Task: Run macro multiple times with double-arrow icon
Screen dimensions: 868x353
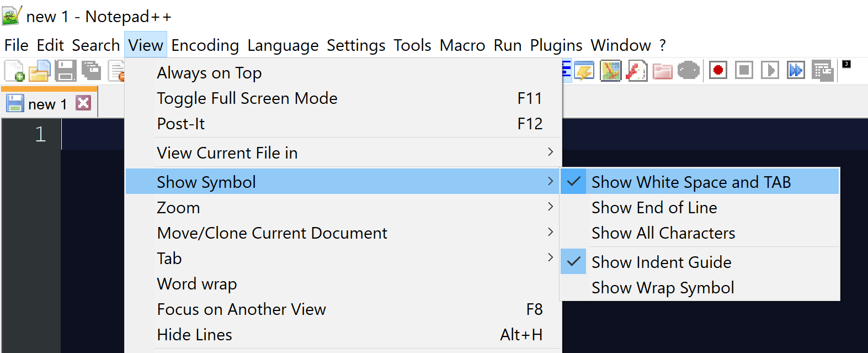Action: coord(796,70)
